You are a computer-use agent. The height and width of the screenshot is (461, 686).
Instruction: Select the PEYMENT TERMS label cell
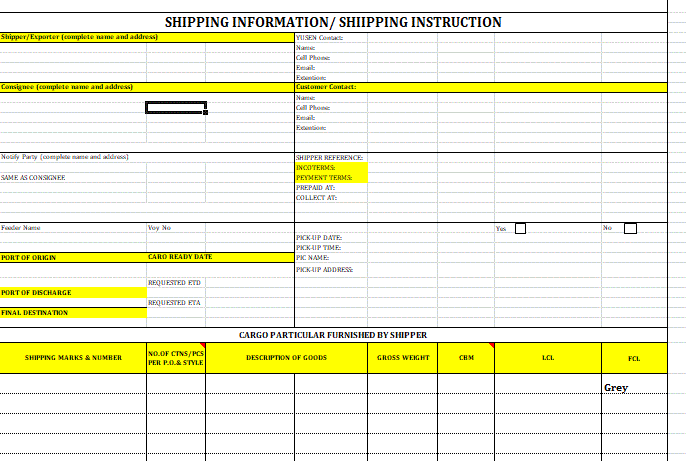point(331,178)
